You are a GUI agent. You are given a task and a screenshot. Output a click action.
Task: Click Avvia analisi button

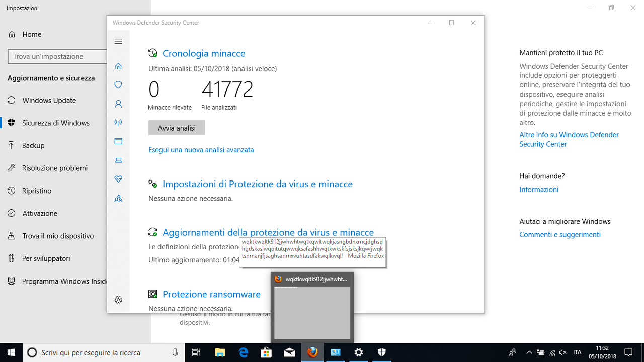[177, 128]
